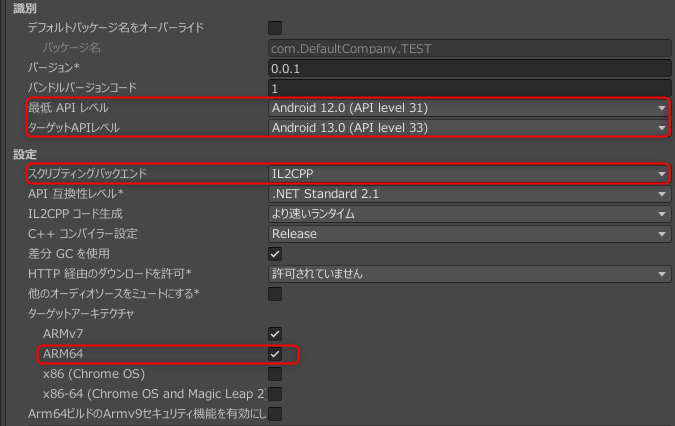Open the API 互換性レベル dropdown

tap(470, 194)
